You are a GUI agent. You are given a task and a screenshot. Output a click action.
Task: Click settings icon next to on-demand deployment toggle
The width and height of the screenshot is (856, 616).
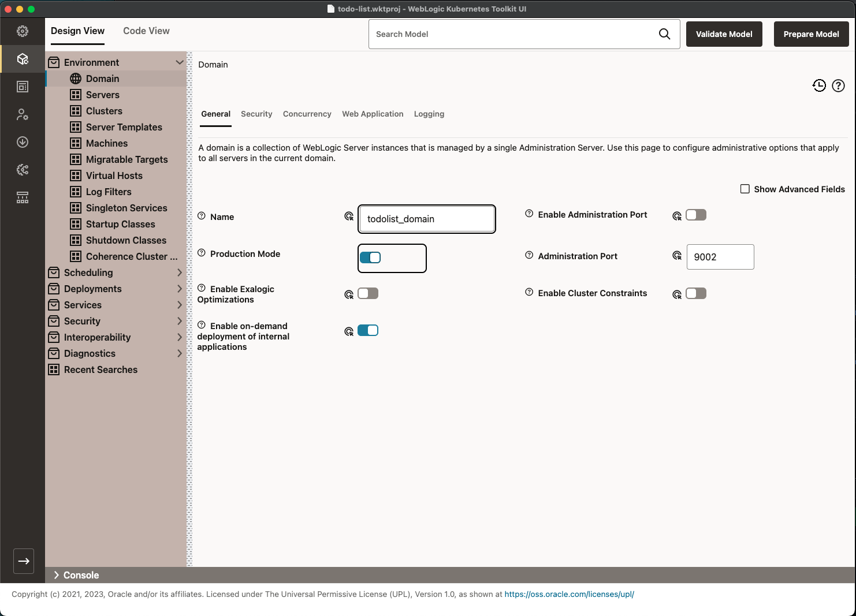349,331
